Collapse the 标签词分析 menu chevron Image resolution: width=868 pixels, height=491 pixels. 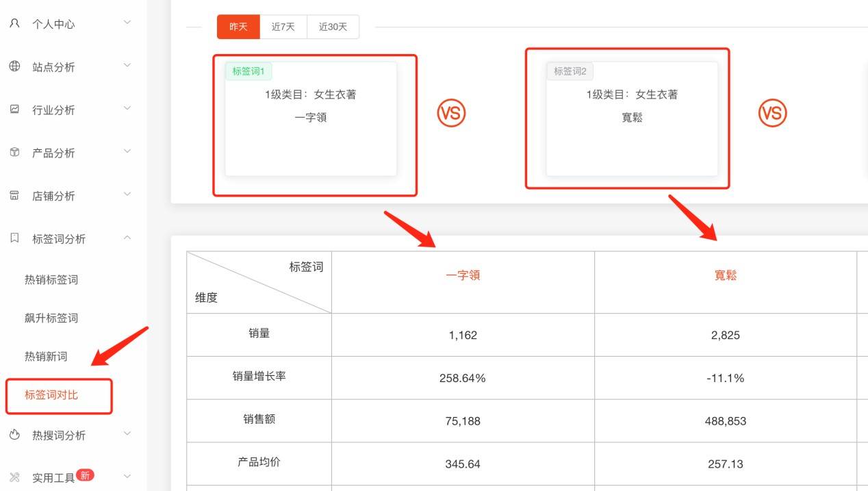[127, 238]
